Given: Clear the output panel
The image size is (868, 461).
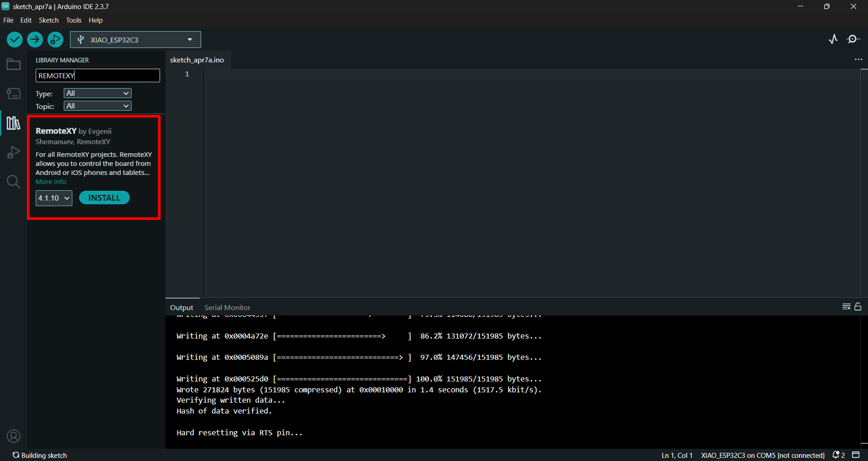Looking at the screenshot, I should click(846, 307).
